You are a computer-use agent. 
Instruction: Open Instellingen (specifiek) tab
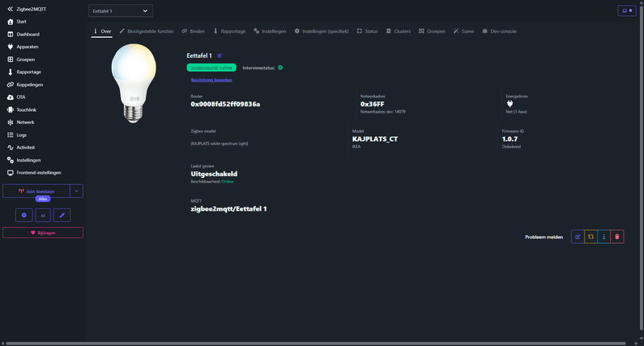pos(321,31)
